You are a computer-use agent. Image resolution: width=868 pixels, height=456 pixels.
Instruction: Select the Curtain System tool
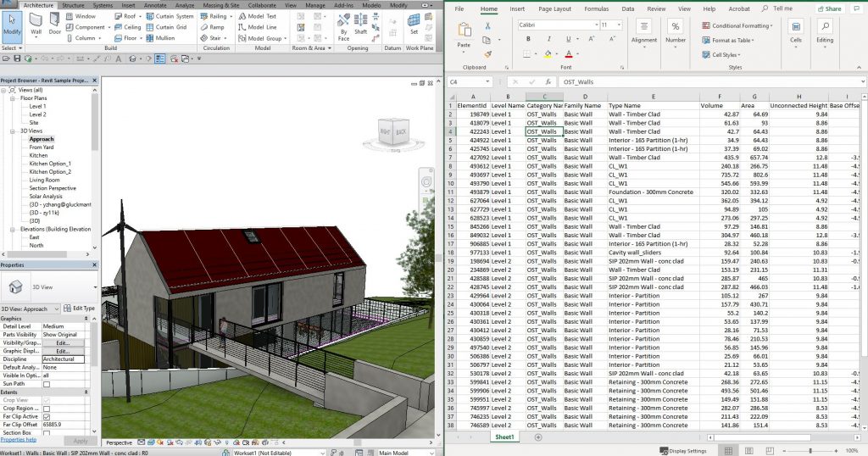point(170,16)
